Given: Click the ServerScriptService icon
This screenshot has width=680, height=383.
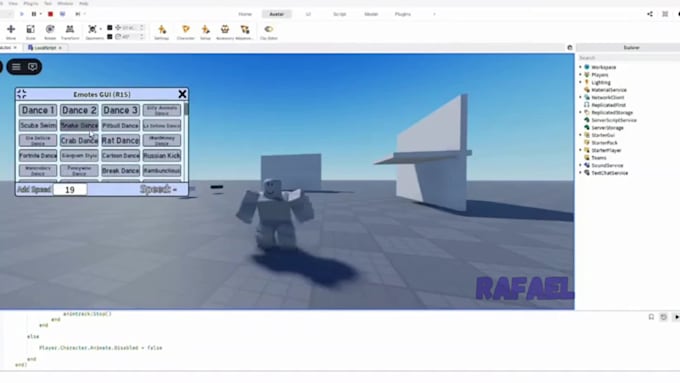Looking at the screenshot, I should [587, 120].
